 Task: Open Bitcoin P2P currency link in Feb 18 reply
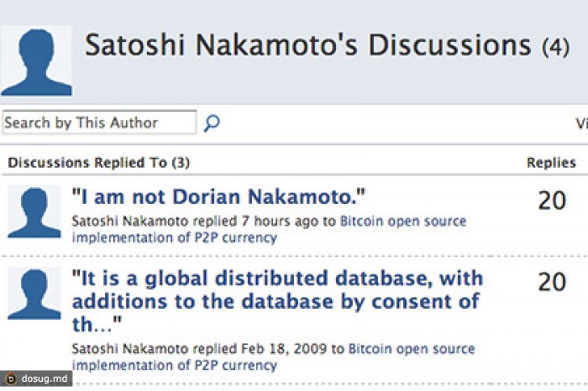pyautogui.click(x=412, y=349)
